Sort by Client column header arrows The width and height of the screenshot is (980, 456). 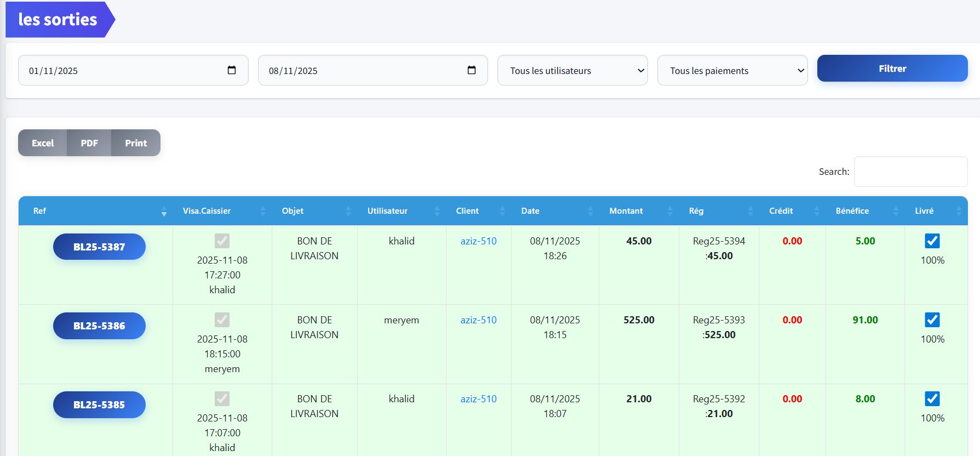(x=502, y=211)
